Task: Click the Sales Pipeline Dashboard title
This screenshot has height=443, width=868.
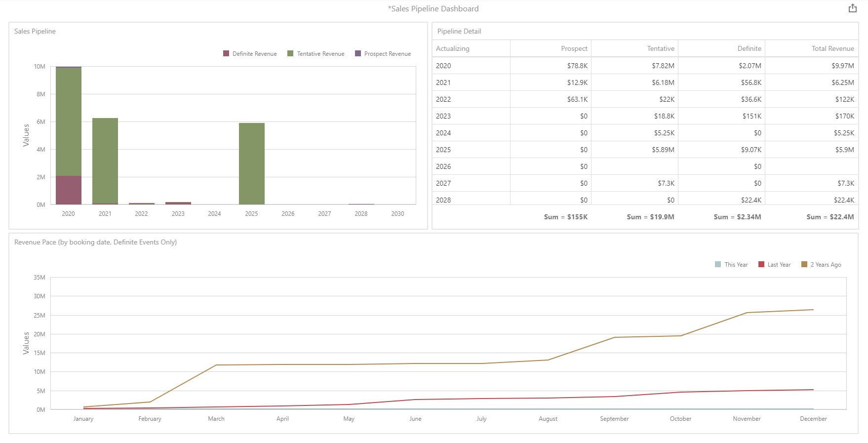Action: click(x=434, y=9)
